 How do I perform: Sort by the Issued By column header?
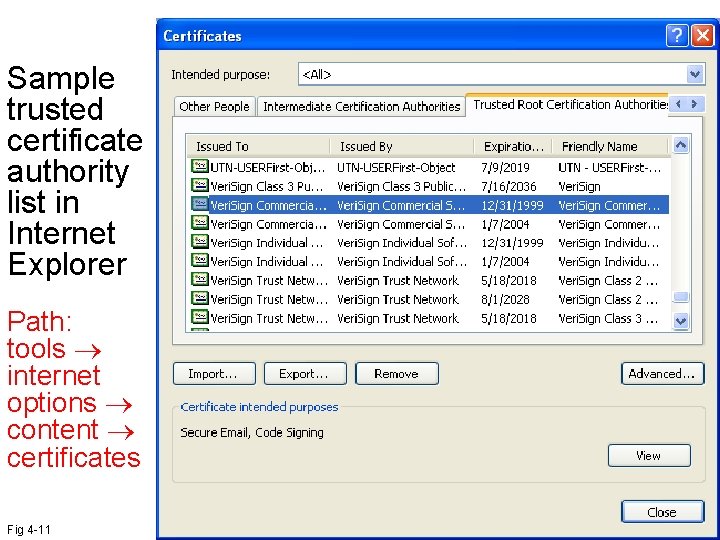click(402, 146)
